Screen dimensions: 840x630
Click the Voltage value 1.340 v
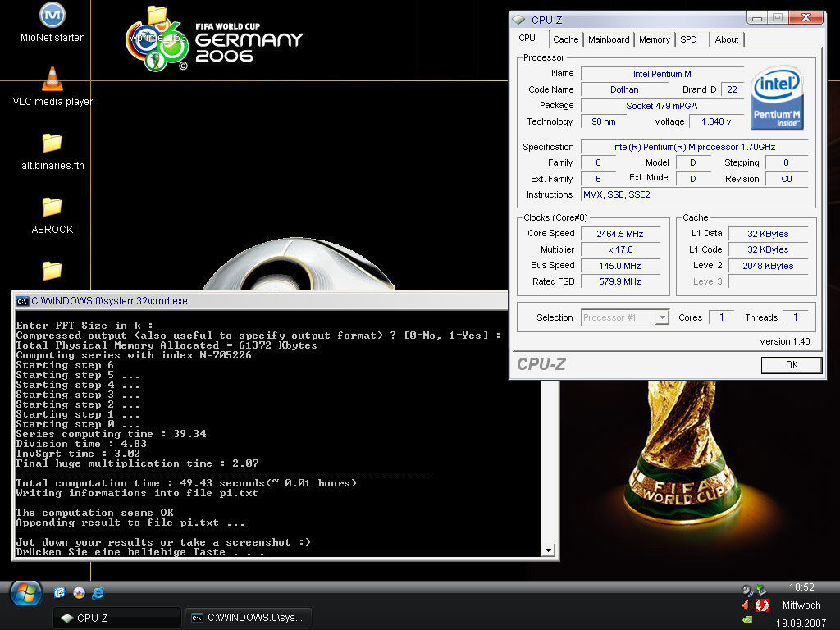[x=716, y=121]
